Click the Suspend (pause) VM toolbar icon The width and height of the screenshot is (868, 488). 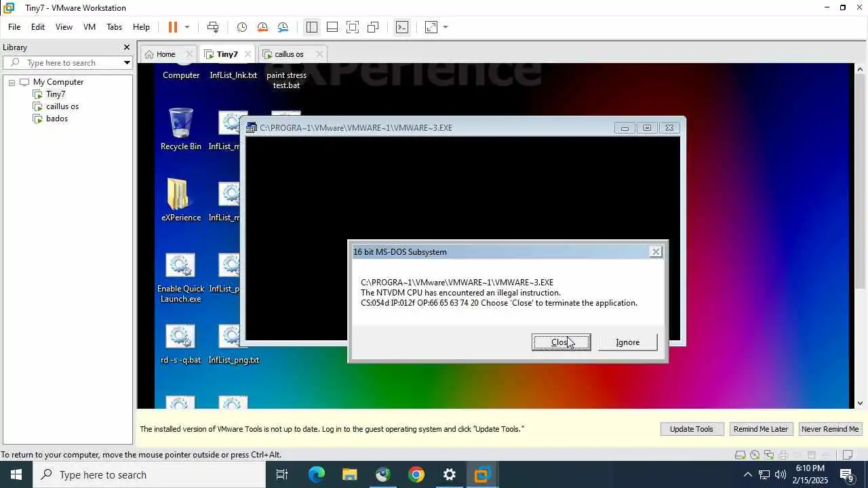[x=173, y=27]
